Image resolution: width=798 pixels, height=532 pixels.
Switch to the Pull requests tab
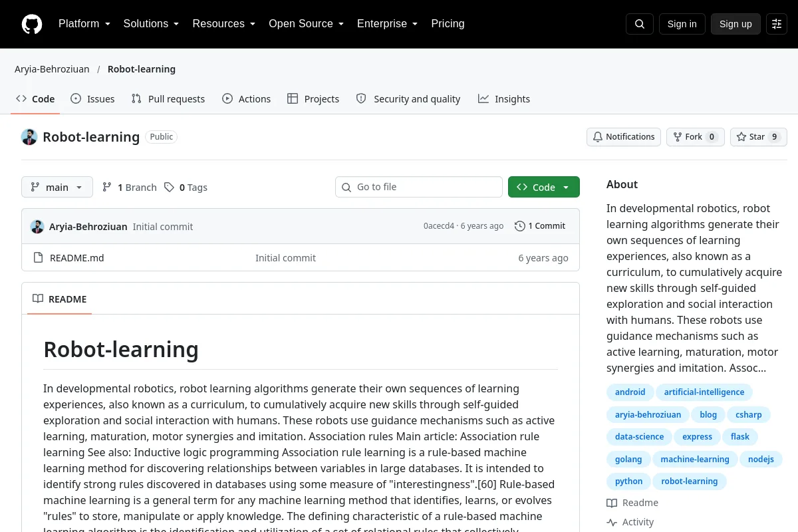pos(168,99)
